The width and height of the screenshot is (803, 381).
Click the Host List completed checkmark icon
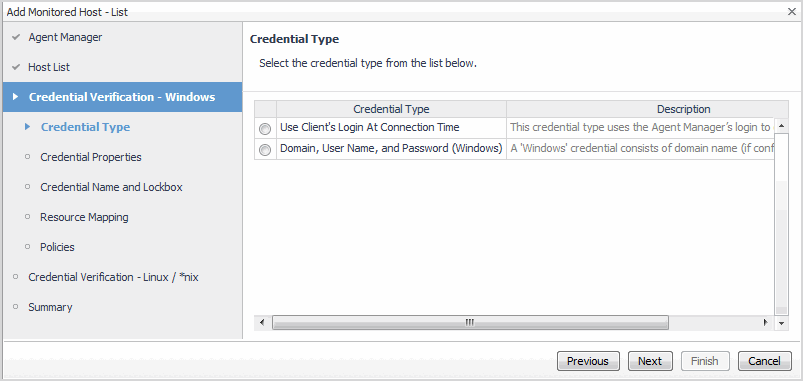(16, 67)
